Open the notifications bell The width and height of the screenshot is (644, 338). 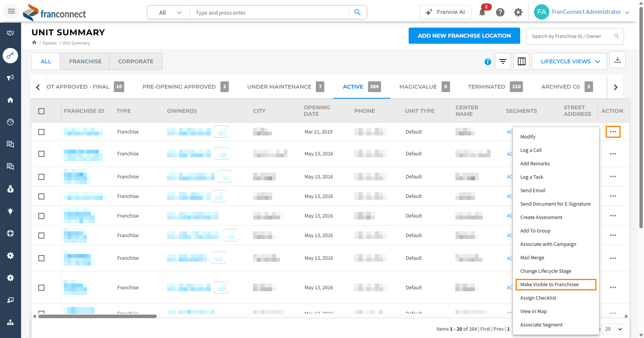pyautogui.click(x=482, y=12)
